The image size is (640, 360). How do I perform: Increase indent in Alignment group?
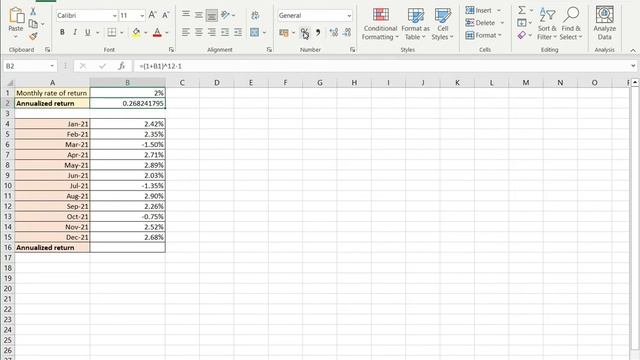coord(238,32)
